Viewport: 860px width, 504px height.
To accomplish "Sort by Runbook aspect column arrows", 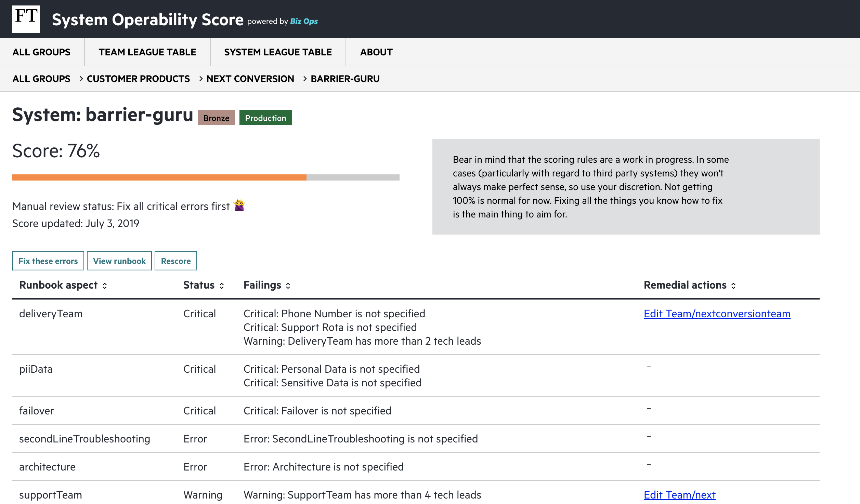I will [105, 286].
